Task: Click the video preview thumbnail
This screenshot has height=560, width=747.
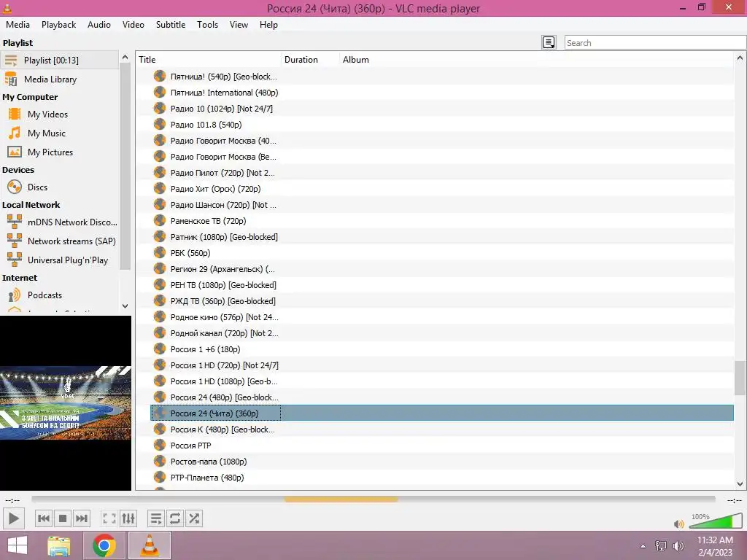Action: click(x=65, y=402)
